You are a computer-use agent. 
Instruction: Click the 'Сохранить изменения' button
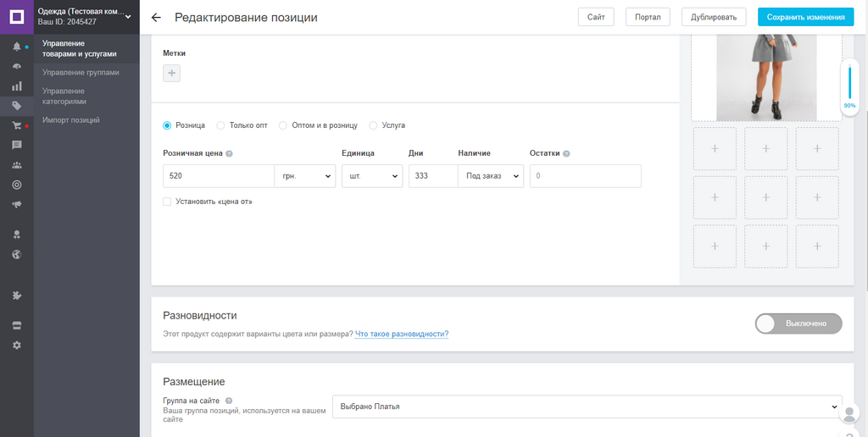point(805,17)
